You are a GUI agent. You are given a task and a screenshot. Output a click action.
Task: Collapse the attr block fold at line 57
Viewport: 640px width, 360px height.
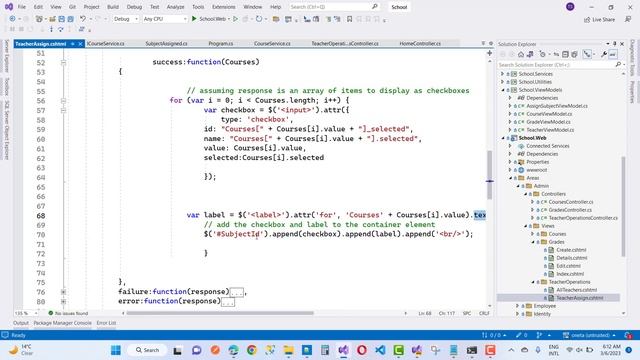click(63, 110)
